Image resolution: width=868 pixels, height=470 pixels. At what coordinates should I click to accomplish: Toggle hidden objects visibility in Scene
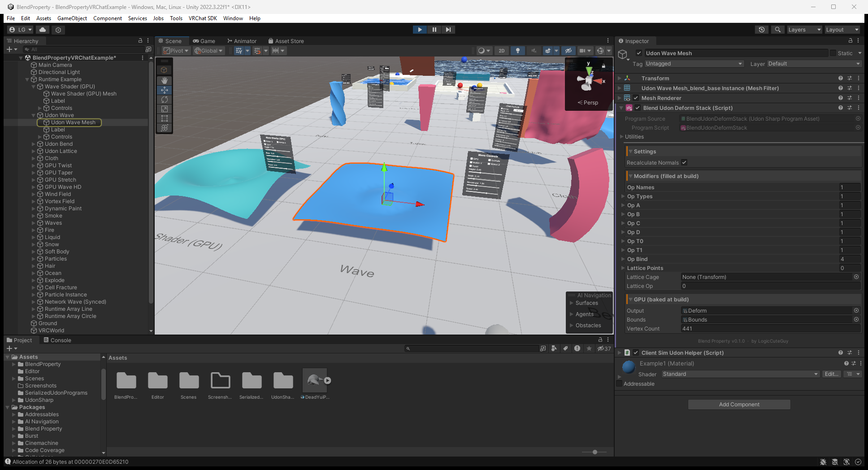tap(568, 51)
